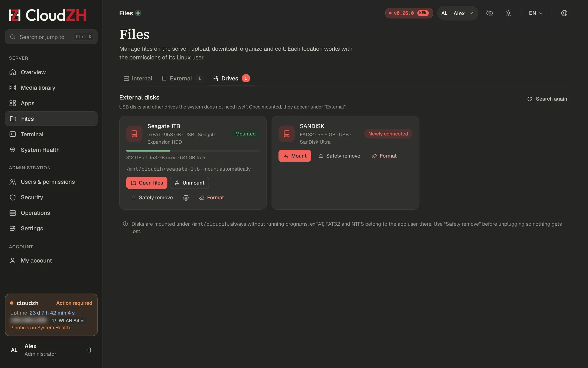588x368 pixels.
Task: Click the Newly connected badge
Action: 388,134
